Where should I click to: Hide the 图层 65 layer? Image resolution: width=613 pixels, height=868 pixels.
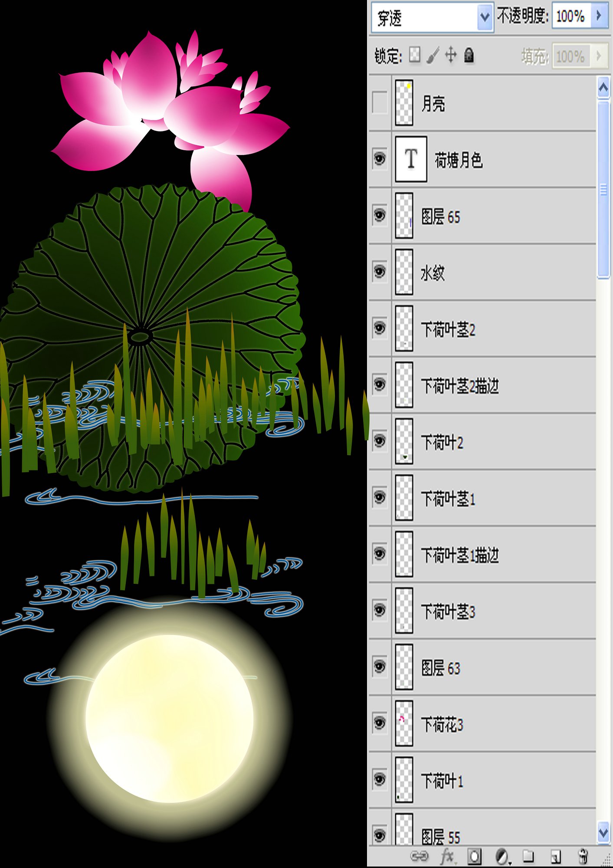click(380, 215)
